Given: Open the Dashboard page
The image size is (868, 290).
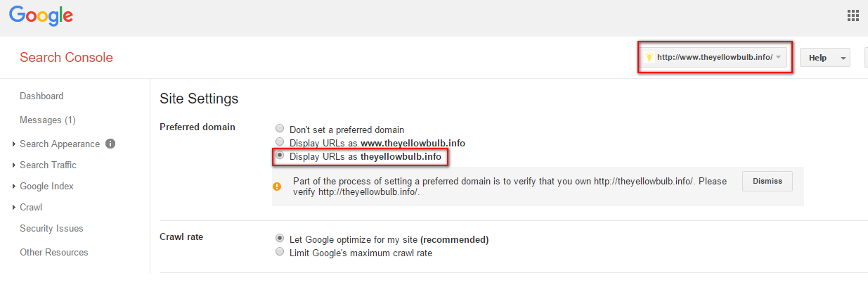Looking at the screenshot, I should pyautogui.click(x=41, y=96).
